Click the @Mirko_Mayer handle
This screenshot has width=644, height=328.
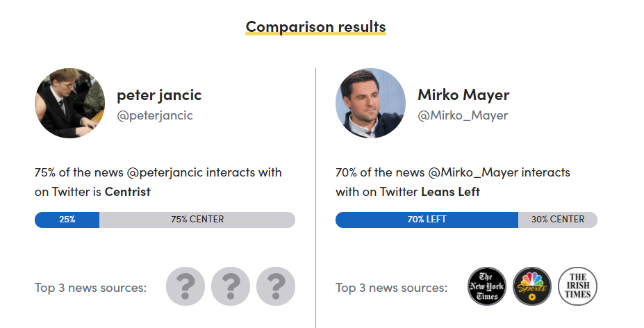pos(463,115)
